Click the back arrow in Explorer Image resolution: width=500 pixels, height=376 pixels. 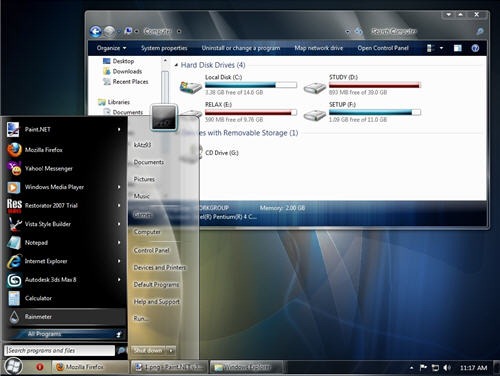point(96,31)
